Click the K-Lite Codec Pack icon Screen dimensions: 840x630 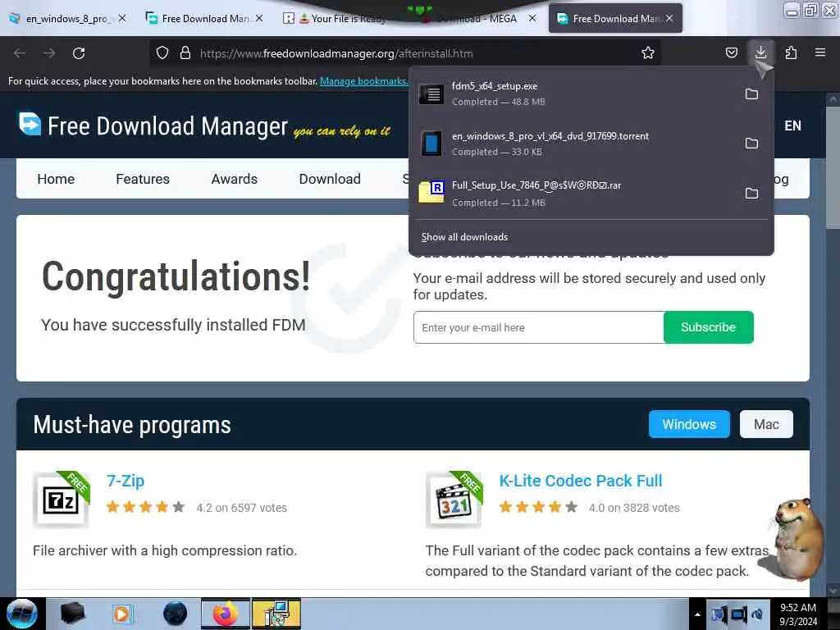pyautogui.click(x=454, y=500)
